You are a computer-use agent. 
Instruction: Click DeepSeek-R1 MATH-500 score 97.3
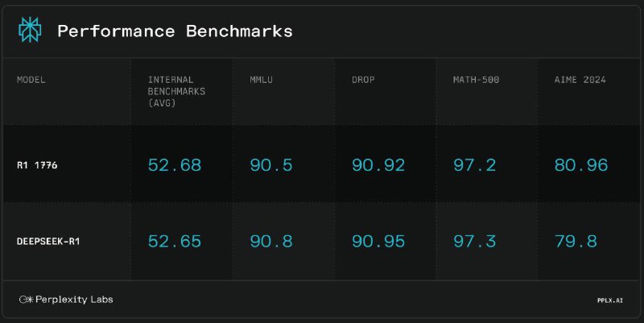(x=474, y=241)
